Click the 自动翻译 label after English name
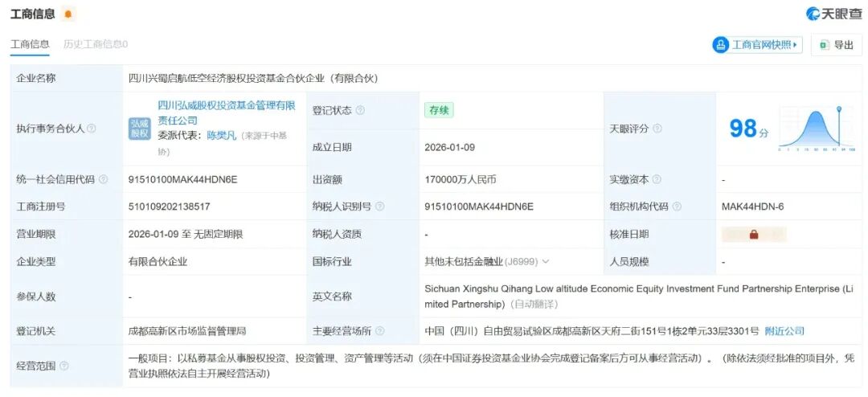868x397 pixels. coord(533,304)
